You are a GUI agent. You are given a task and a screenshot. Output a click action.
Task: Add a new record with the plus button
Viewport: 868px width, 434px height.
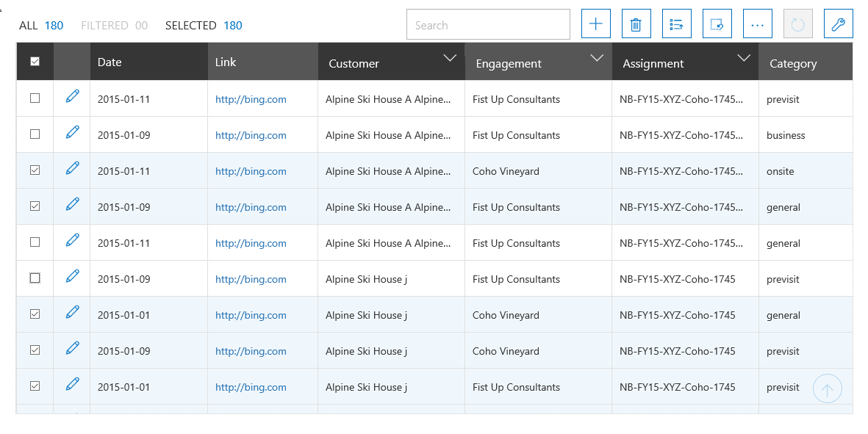point(595,23)
